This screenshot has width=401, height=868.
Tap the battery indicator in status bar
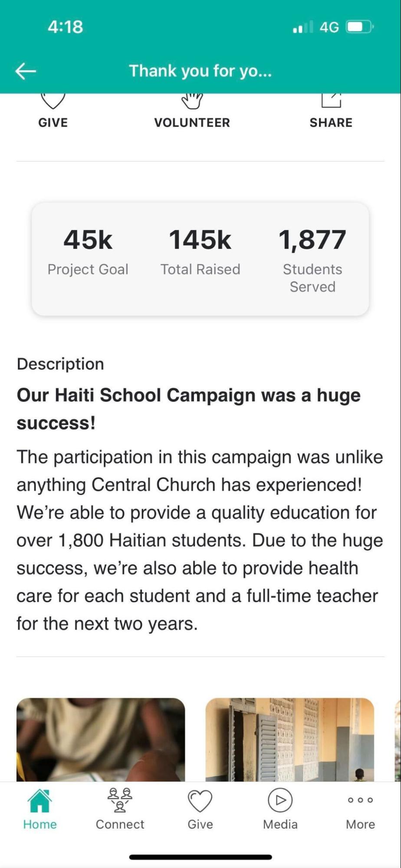359,27
